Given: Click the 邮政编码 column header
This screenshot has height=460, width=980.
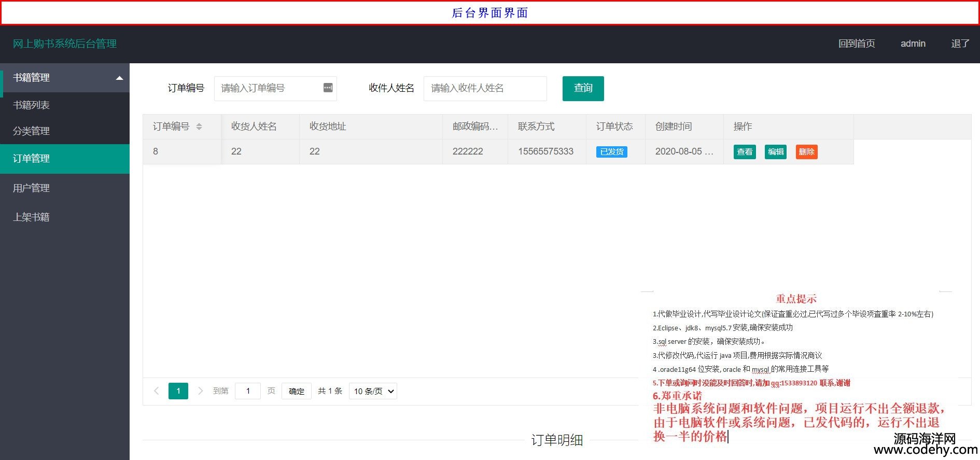Looking at the screenshot, I should point(475,127).
